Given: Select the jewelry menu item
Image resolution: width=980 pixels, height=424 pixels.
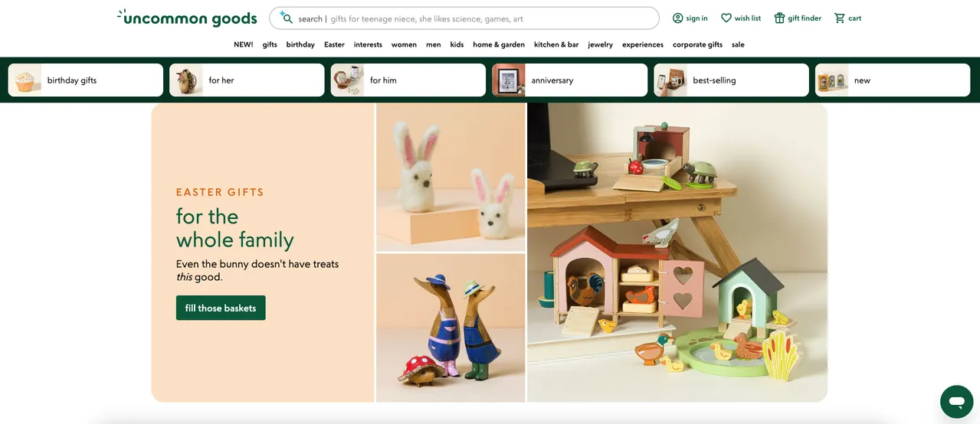Looking at the screenshot, I should (600, 44).
